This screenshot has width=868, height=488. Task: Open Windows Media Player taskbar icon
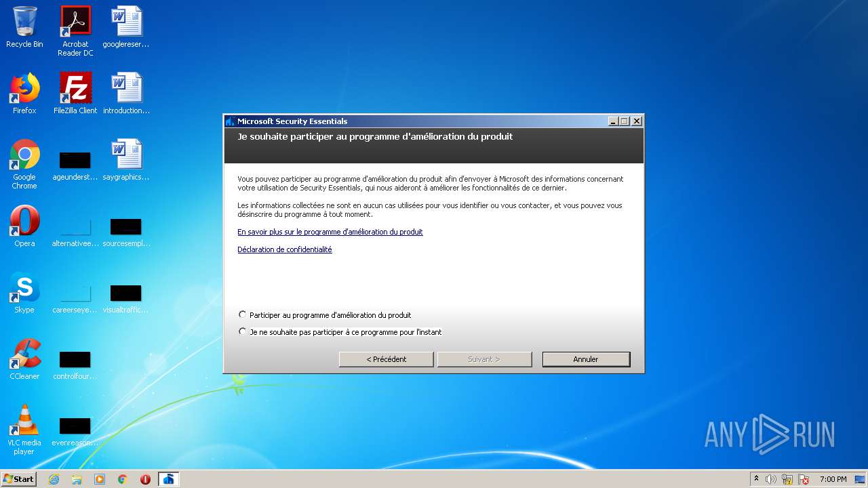tap(100, 479)
